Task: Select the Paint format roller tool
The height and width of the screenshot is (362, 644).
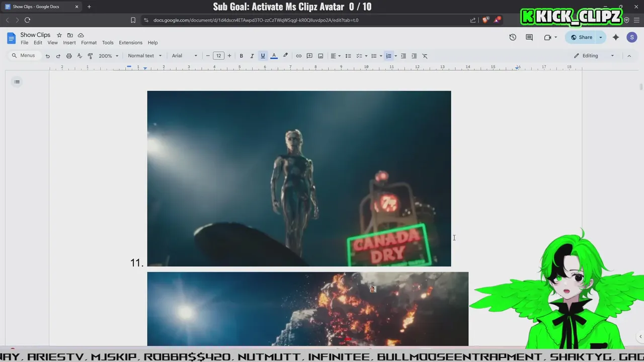Action: point(90,56)
